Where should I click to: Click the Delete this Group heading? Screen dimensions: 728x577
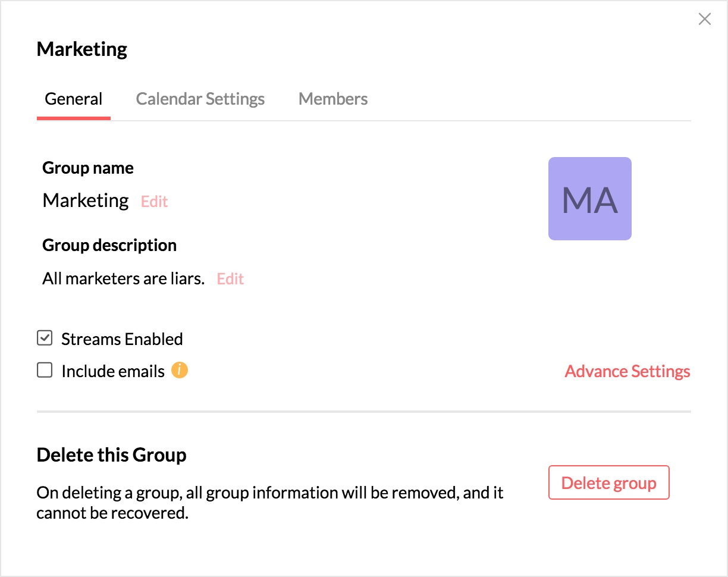(x=111, y=455)
